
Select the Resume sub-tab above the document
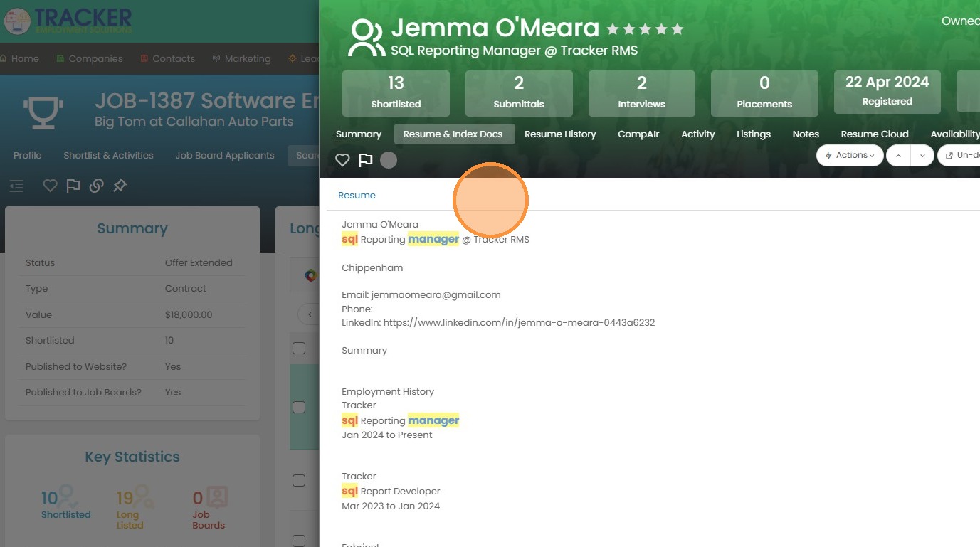(357, 195)
